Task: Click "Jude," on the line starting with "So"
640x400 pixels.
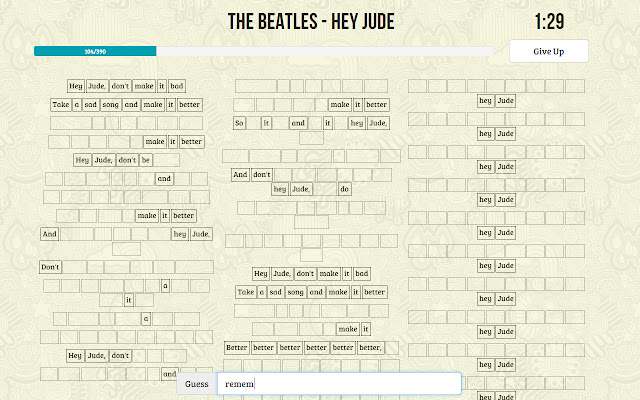Action: pos(377,123)
